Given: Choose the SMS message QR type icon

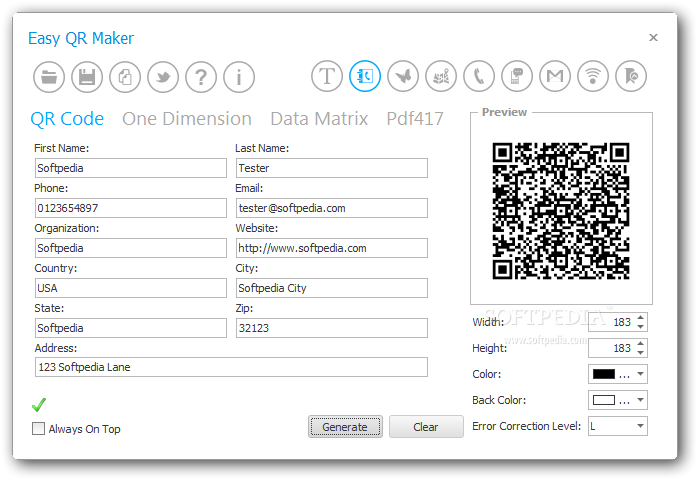Looking at the screenshot, I should [x=517, y=76].
